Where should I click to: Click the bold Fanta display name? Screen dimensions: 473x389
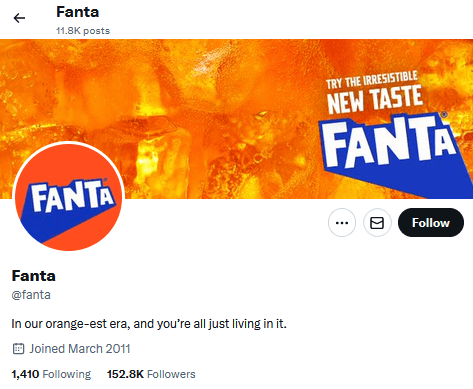[34, 276]
